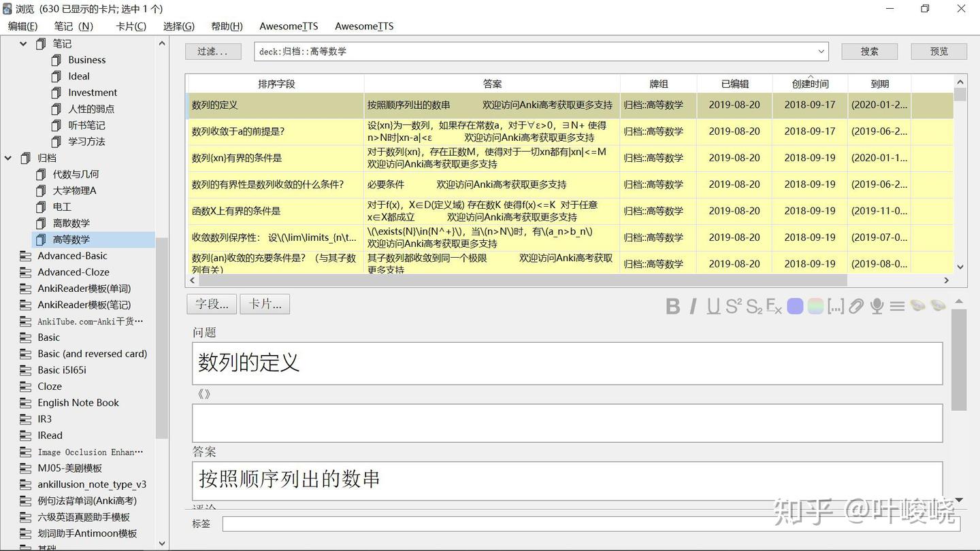980x551 pixels.
Task: Click the note type icon beside 划词助手Antimoon模板
Action: point(26,533)
